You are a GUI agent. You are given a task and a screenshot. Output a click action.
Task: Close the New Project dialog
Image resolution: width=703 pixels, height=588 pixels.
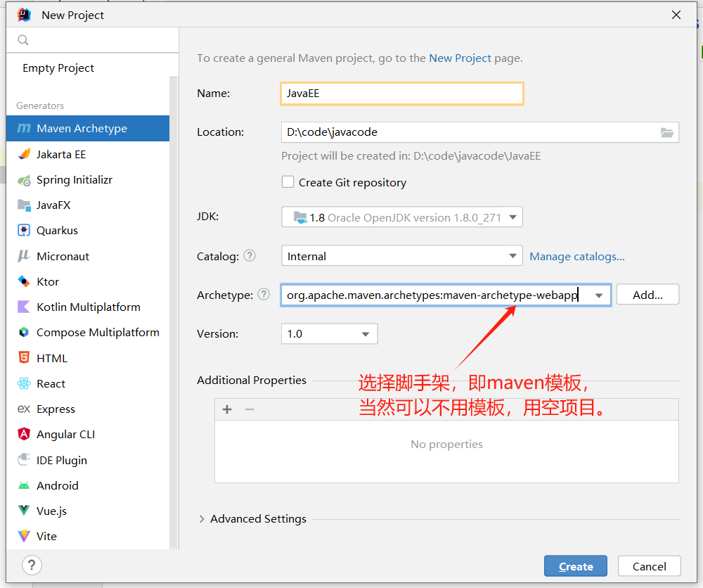coord(676,15)
